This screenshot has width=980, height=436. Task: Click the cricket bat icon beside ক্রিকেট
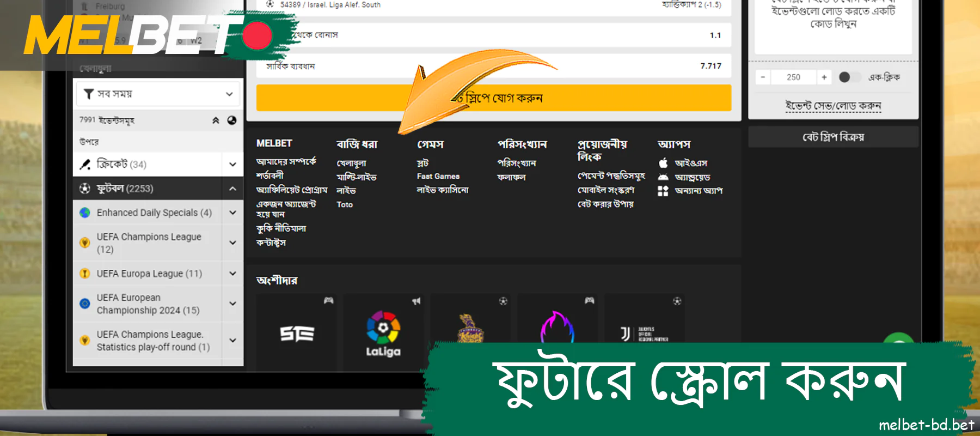(x=85, y=164)
